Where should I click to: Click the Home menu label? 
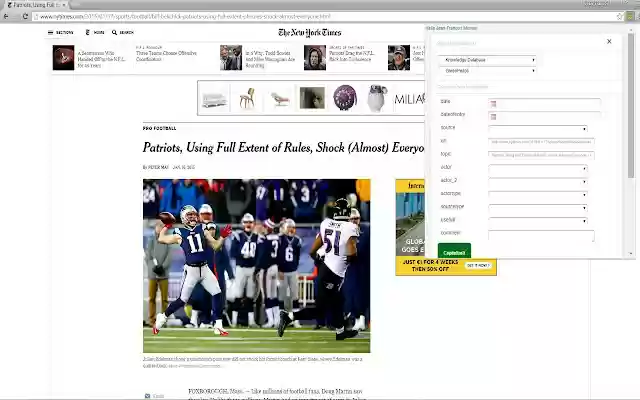coord(99,32)
